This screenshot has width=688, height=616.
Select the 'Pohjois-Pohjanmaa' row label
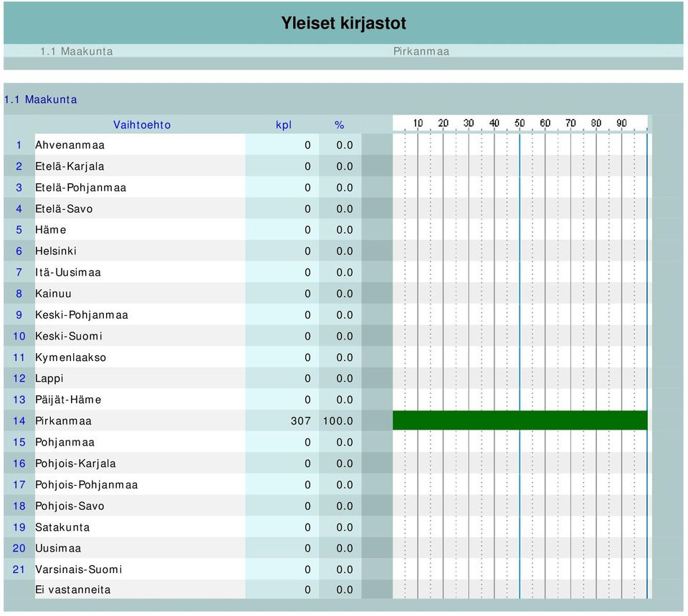click(86, 484)
